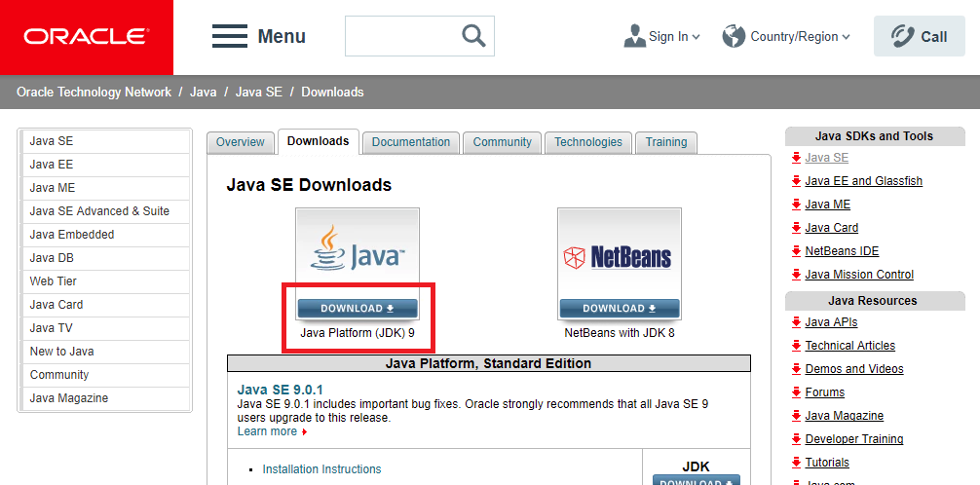This screenshot has width=980, height=485.
Task: Open Java Embedded sidebar item
Action: point(105,235)
